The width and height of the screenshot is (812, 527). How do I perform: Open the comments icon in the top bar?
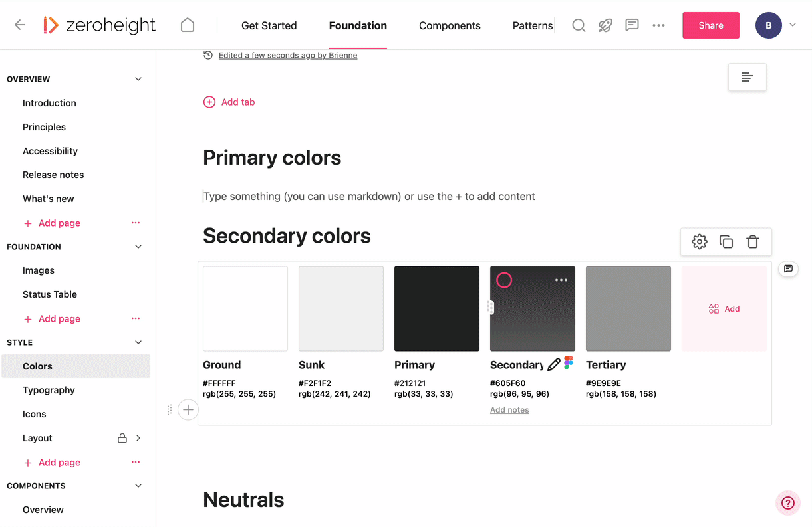[x=632, y=25]
